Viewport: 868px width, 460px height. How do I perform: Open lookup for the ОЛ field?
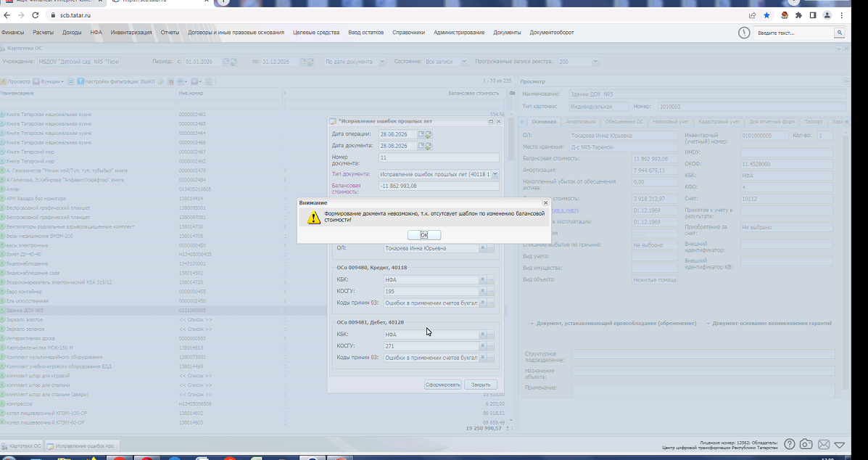click(490, 248)
